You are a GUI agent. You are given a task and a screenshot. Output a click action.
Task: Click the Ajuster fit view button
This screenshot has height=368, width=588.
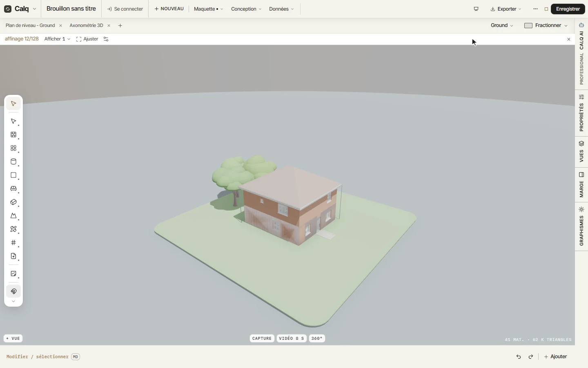87,39
